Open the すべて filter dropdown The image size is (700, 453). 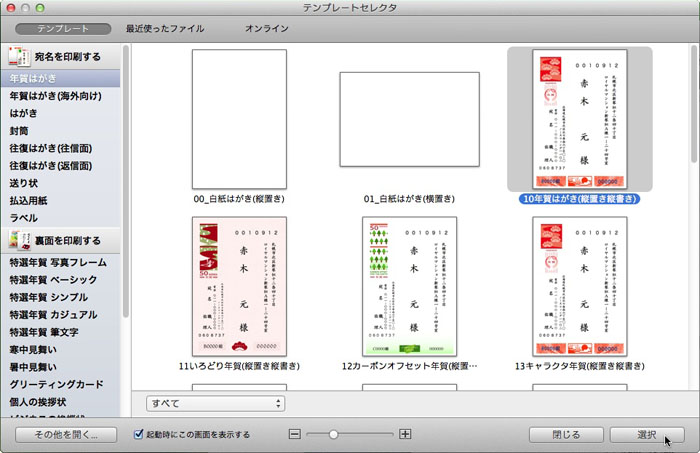pyautogui.click(x=215, y=403)
